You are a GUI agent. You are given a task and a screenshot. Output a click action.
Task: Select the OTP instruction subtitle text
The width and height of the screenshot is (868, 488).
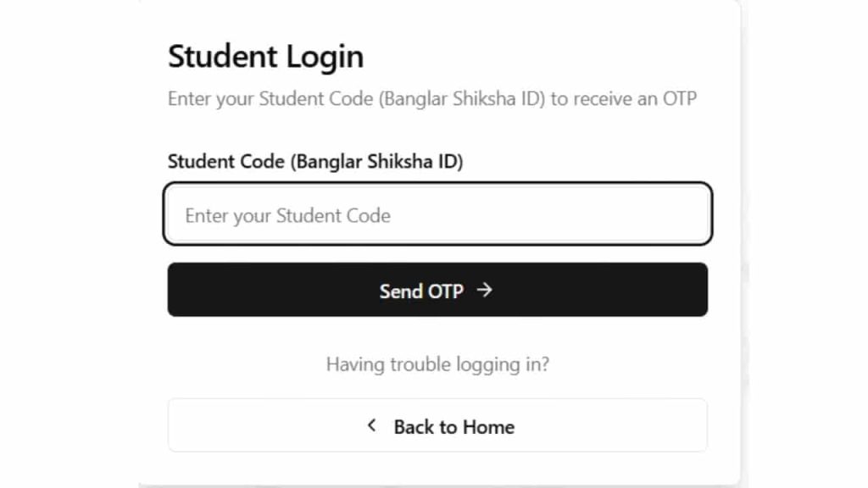pyautogui.click(x=431, y=98)
